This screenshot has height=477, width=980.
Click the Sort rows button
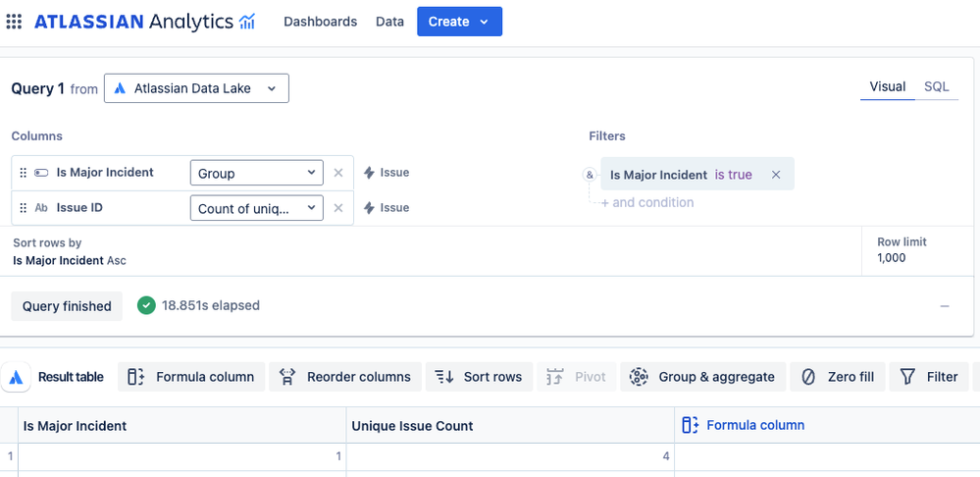tap(479, 377)
